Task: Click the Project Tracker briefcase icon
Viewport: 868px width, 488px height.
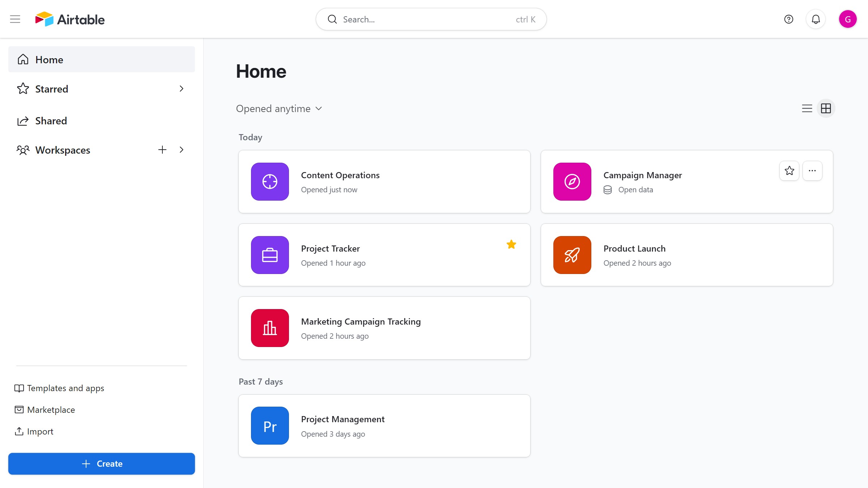Action: (x=270, y=255)
